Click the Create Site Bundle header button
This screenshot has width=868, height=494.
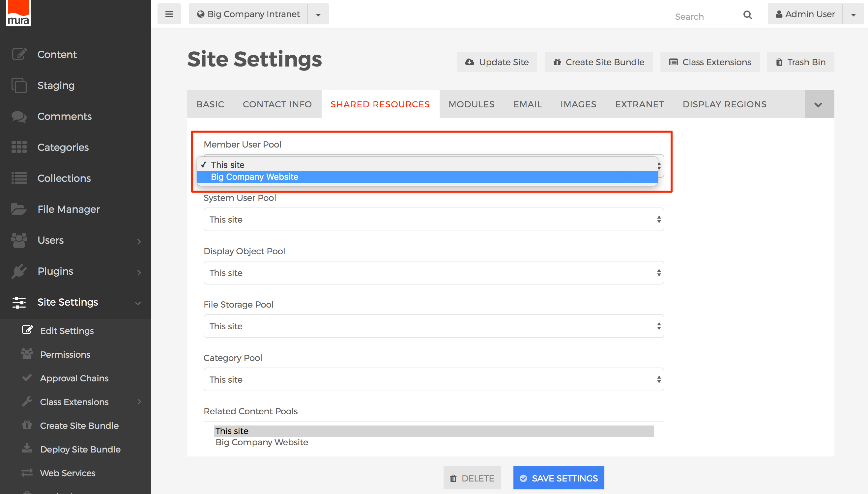(x=599, y=62)
